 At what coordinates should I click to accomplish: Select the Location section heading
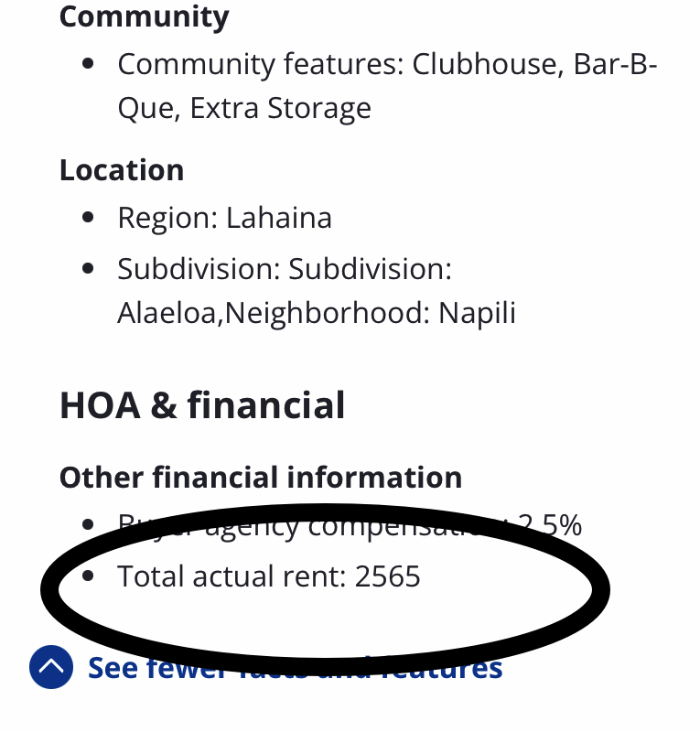[x=121, y=169]
